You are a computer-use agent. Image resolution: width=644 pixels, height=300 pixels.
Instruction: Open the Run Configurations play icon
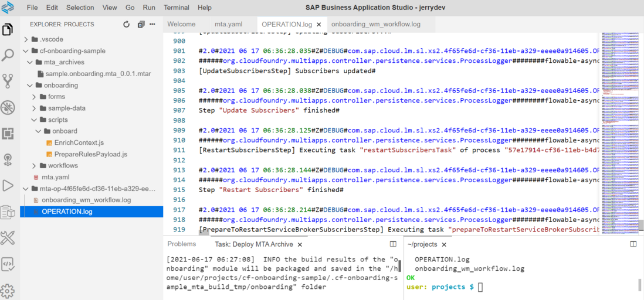[8, 186]
